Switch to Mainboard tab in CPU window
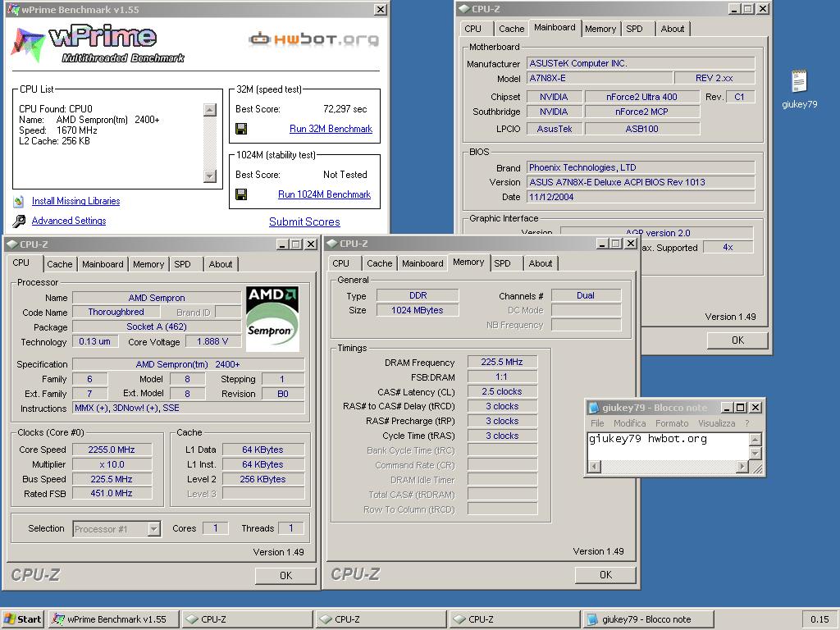 coord(103,264)
